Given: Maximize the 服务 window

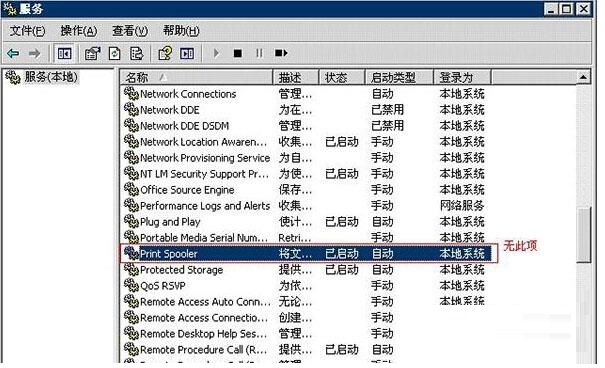Looking at the screenshot, I should coord(567,9).
